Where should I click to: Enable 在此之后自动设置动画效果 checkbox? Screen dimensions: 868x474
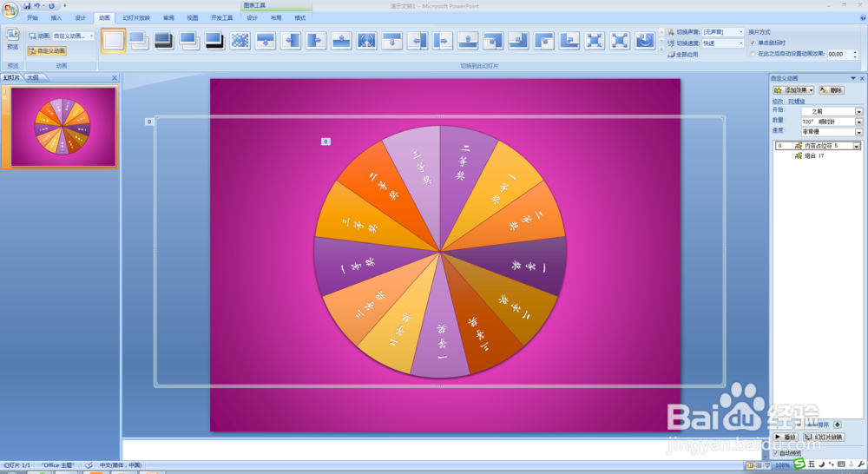pos(753,54)
